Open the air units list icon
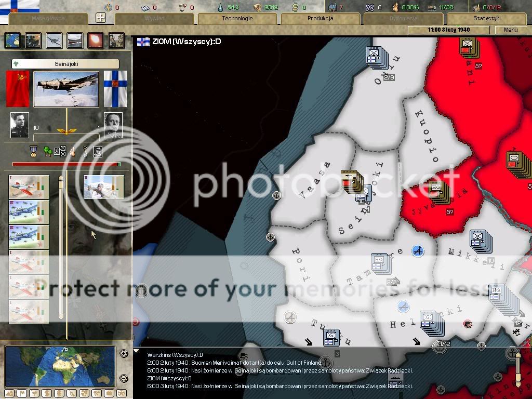 tap(54, 41)
